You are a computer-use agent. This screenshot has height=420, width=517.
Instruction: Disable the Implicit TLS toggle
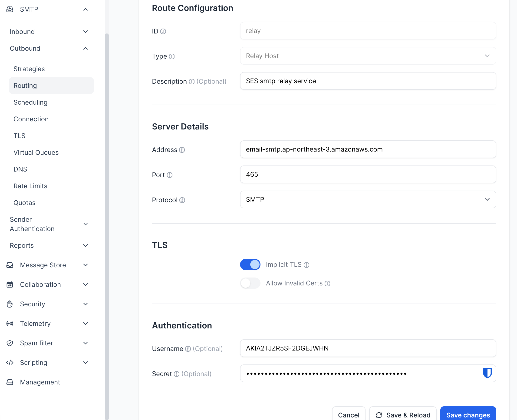pos(250,265)
